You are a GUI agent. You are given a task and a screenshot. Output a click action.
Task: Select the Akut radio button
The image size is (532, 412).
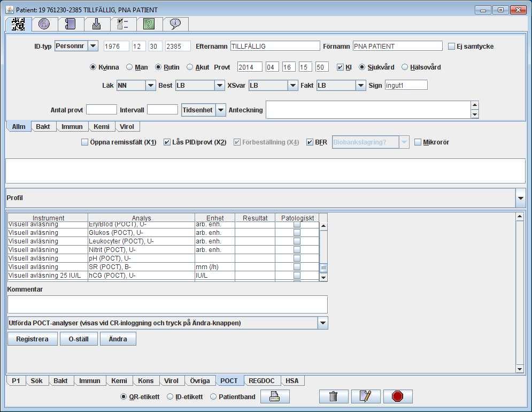click(190, 67)
